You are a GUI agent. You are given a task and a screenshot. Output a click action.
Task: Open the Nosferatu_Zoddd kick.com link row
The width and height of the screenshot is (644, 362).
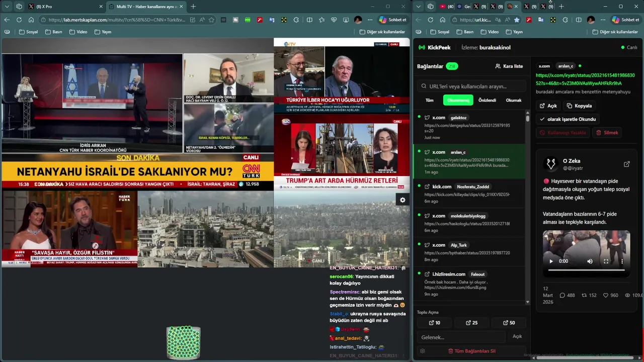[469, 194]
